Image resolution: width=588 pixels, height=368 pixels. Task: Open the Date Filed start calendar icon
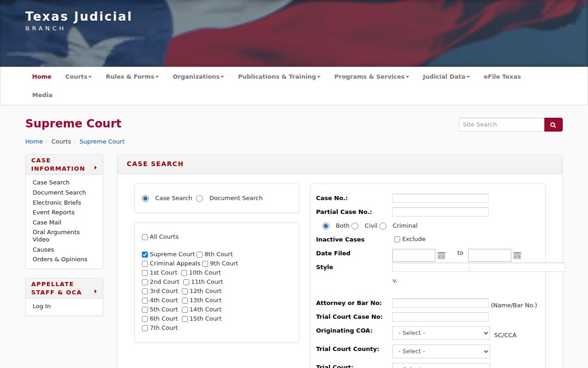[441, 255]
